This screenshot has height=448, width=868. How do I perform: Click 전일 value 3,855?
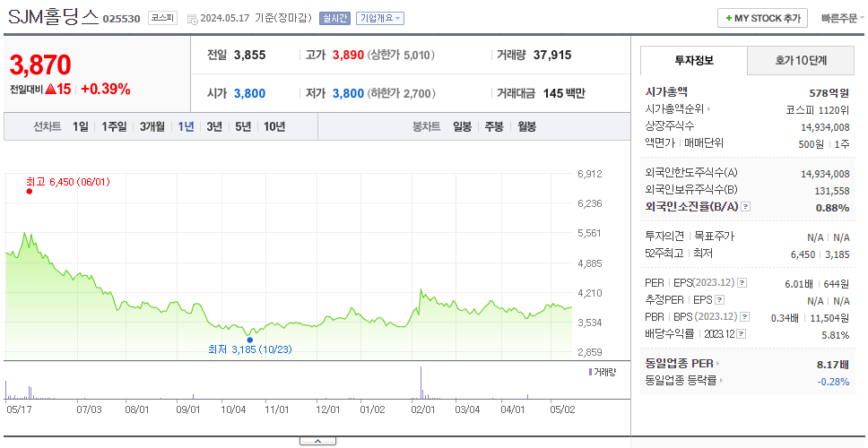249,55
